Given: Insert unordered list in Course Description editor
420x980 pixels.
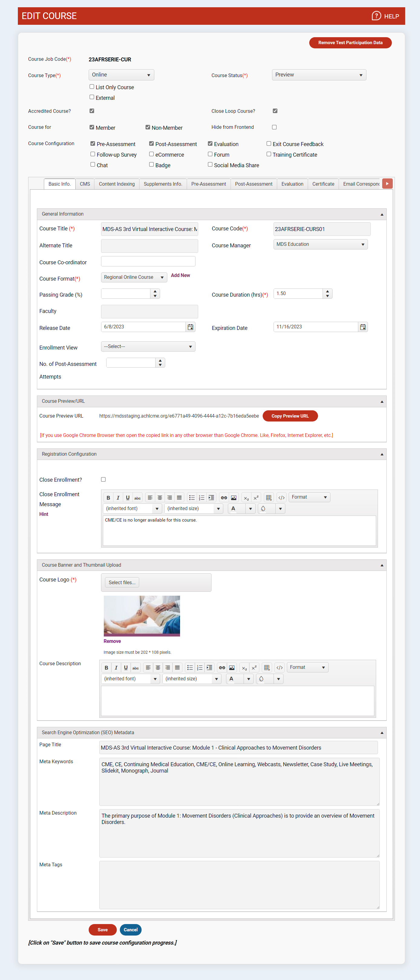Looking at the screenshot, I should pyautogui.click(x=190, y=668).
